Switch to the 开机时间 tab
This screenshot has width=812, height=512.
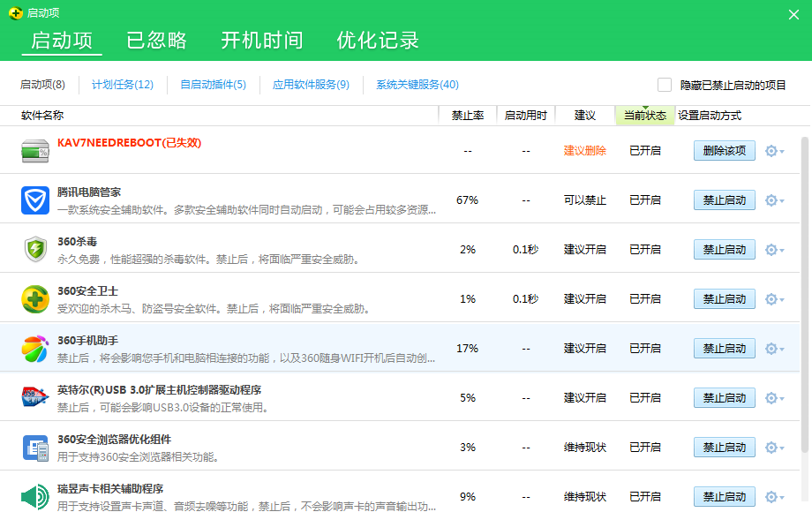[261, 41]
